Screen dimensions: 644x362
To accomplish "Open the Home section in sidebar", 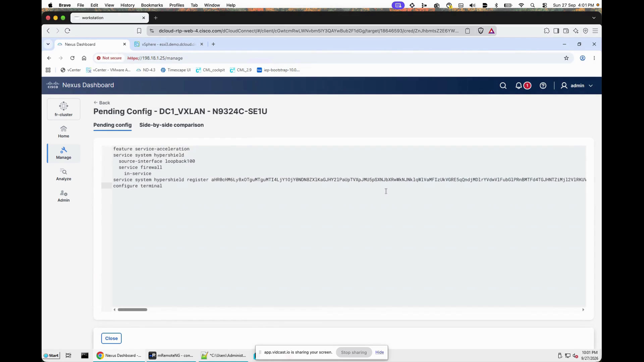I will tap(63, 132).
